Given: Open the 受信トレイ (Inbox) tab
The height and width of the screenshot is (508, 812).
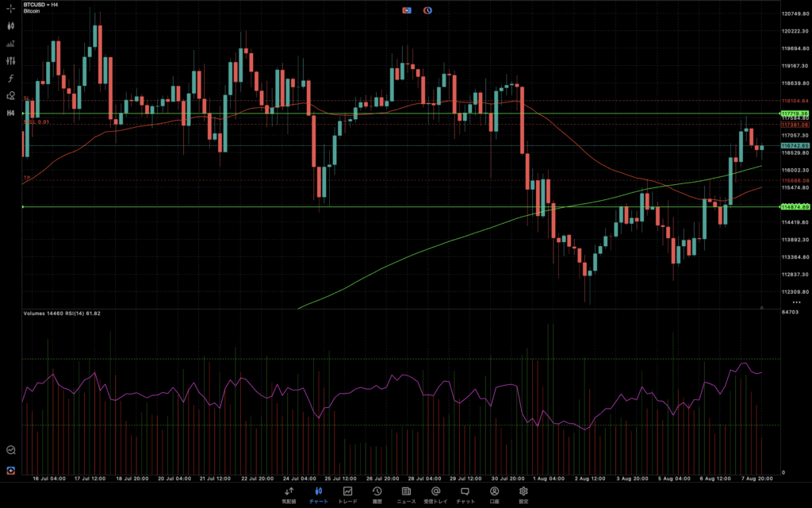Looking at the screenshot, I should pyautogui.click(x=435, y=495).
